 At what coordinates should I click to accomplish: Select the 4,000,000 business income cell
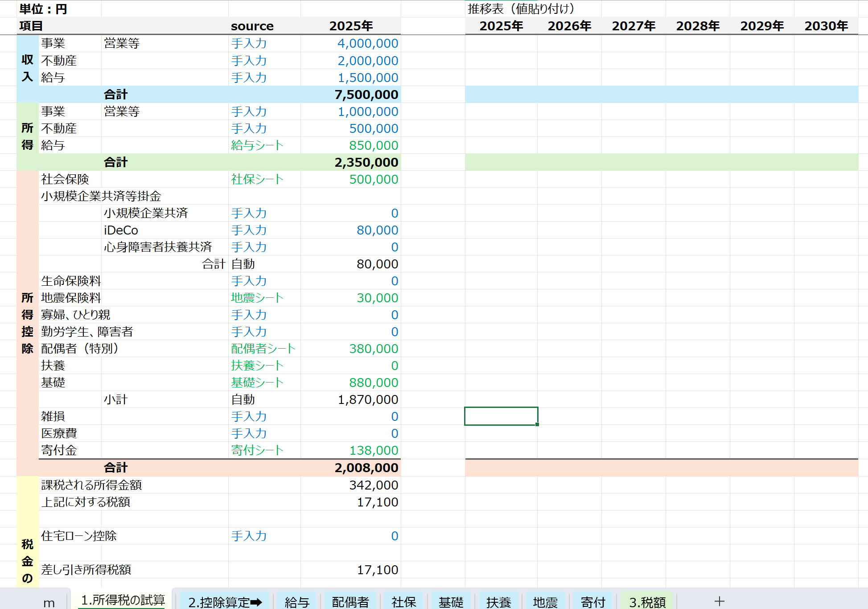tap(350, 43)
